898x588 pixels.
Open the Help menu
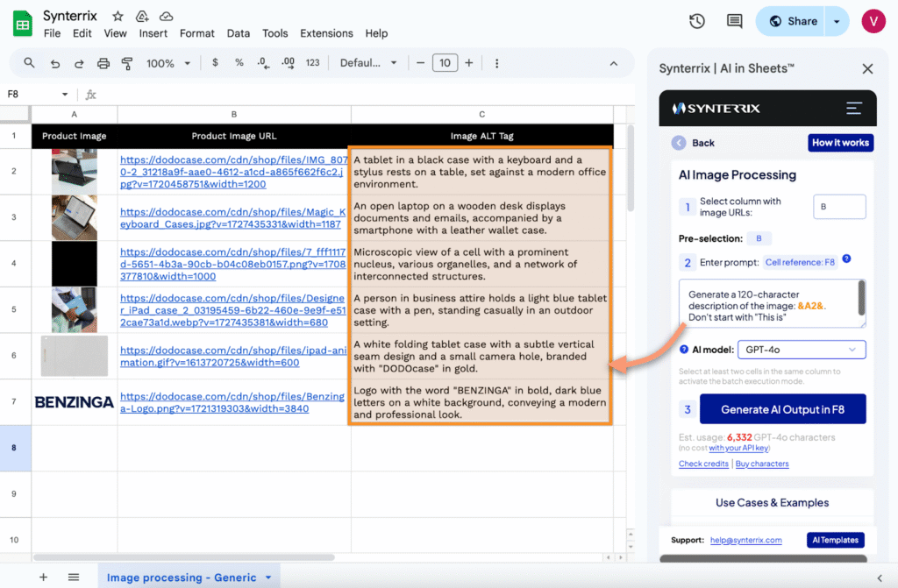(376, 33)
